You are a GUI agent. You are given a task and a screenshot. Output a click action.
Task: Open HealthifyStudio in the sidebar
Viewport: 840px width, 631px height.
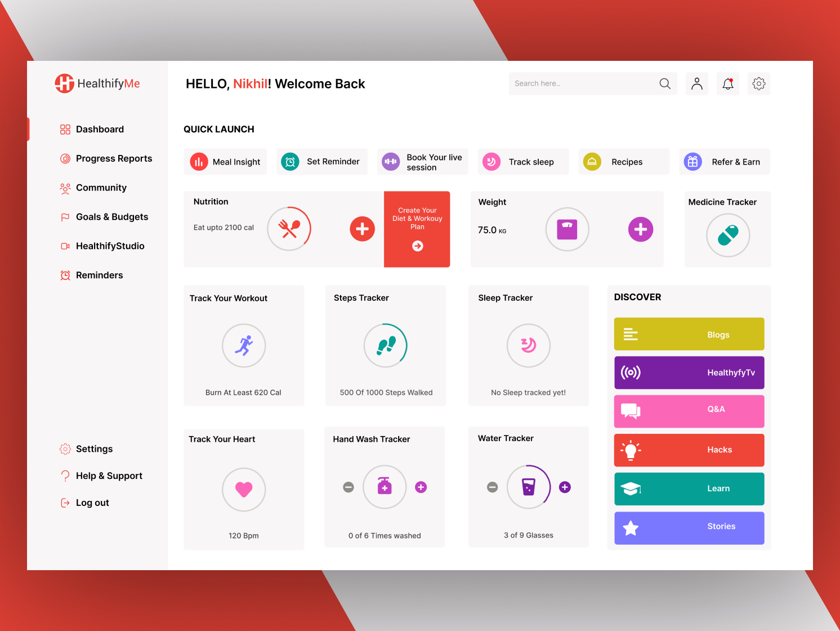pyautogui.click(x=102, y=246)
